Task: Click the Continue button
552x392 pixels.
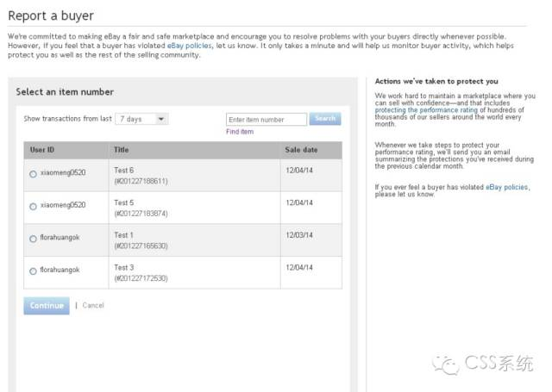Action: coord(47,305)
